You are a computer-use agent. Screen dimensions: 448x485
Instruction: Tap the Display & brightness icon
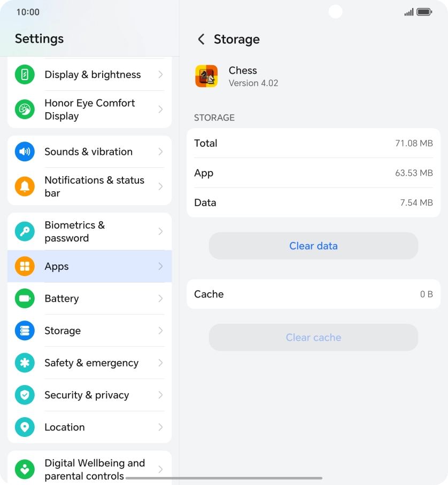point(25,75)
